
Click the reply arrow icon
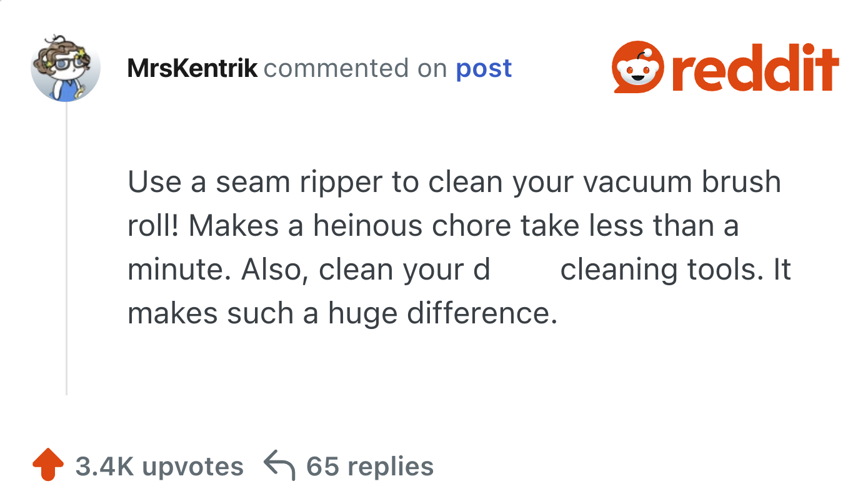[x=279, y=466]
